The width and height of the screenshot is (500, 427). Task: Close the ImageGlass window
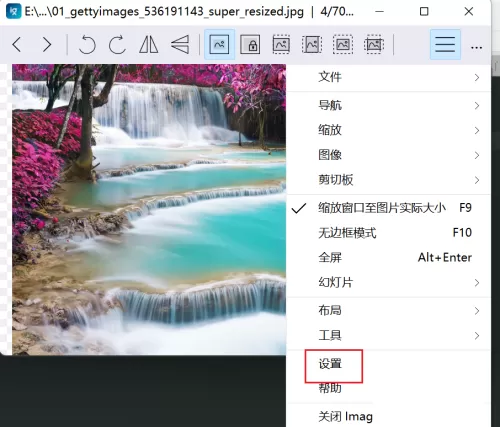tap(469, 12)
